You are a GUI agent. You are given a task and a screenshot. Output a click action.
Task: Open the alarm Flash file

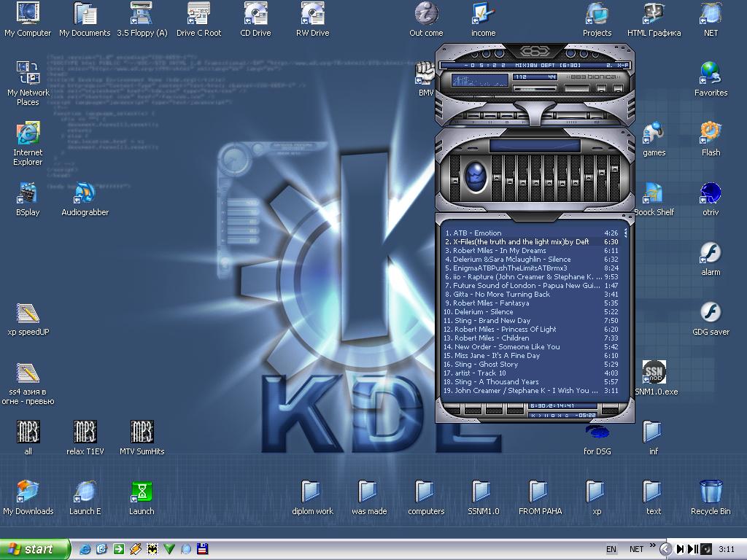[x=711, y=259]
